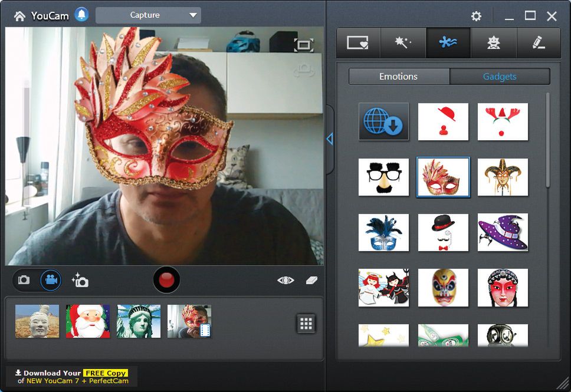Open settings gear

click(x=476, y=16)
